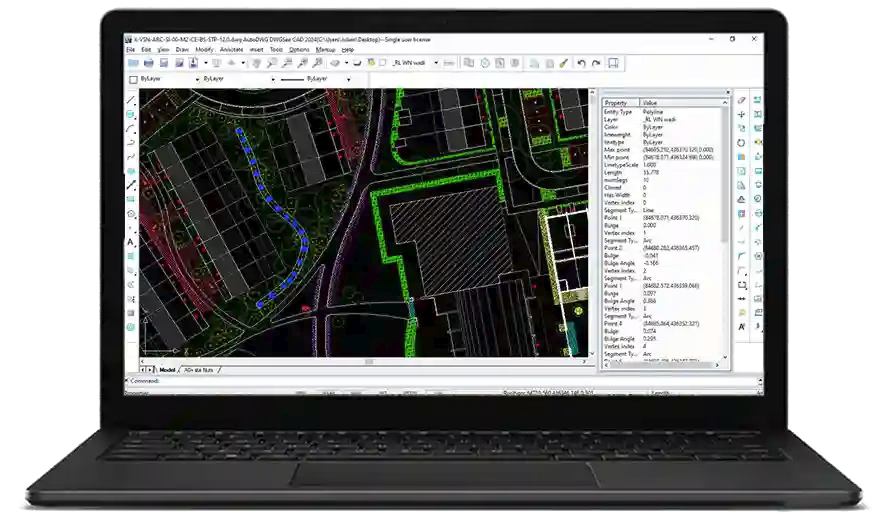Open the Modify menu

point(204,50)
